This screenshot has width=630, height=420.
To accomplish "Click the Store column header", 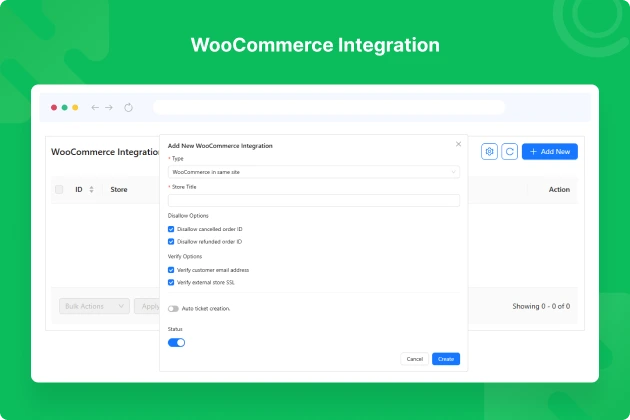I will 119,189.
